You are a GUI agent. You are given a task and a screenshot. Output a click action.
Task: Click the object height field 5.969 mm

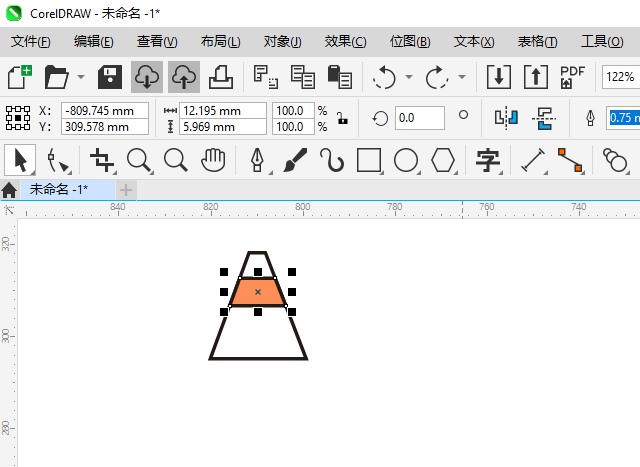click(x=223, y=127)
